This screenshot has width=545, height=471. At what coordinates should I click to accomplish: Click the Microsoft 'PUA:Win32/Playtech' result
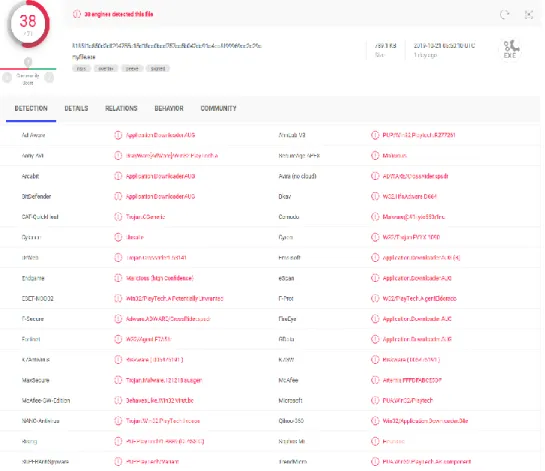point(408,400)
